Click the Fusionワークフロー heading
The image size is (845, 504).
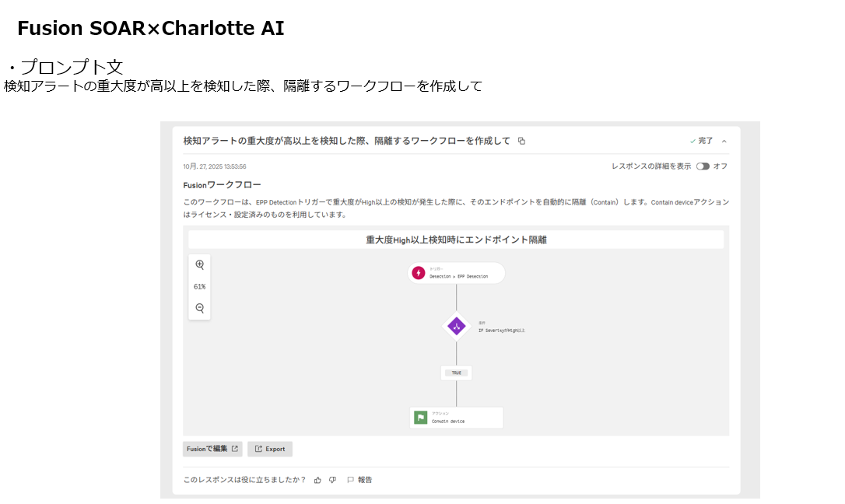222,185
